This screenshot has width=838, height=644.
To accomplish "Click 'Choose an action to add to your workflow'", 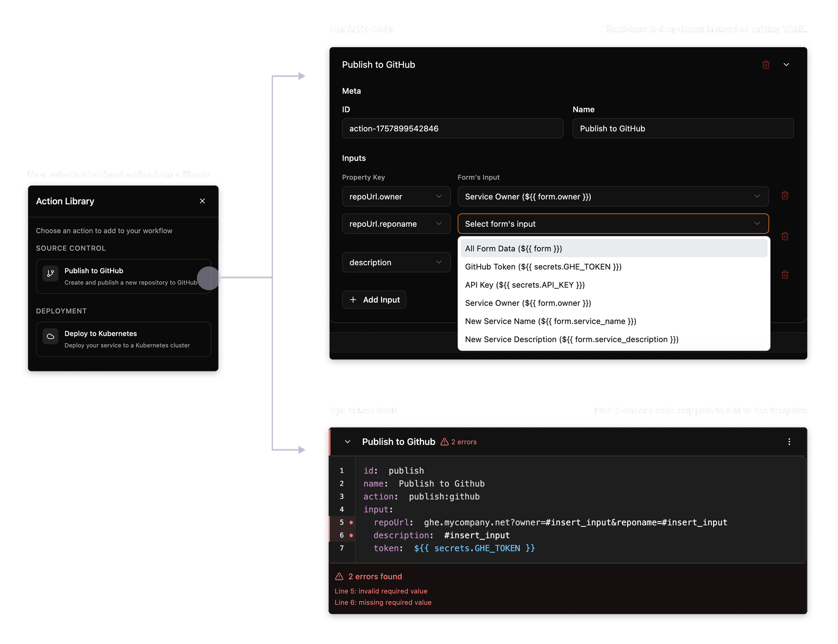I will coord(104,230).
